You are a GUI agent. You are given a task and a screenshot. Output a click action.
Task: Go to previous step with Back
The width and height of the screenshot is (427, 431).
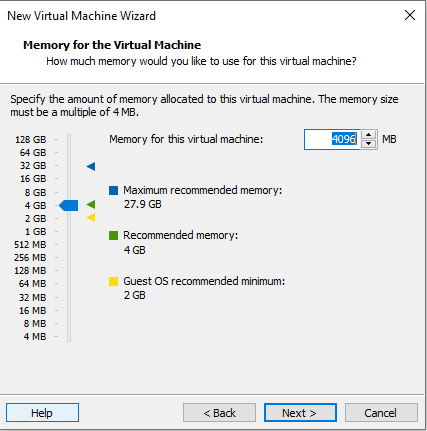(x=219, y=413)
